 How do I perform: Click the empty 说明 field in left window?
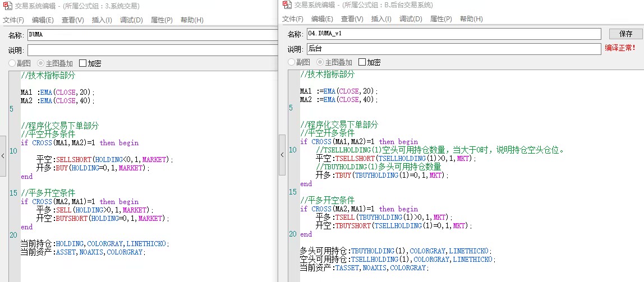(153, 50)
